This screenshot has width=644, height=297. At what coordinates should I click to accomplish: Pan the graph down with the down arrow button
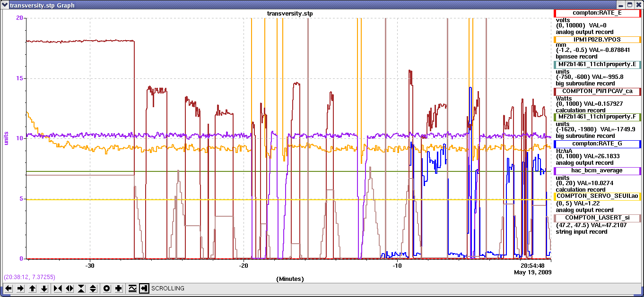pyautogui.click(x=44, y=289)
